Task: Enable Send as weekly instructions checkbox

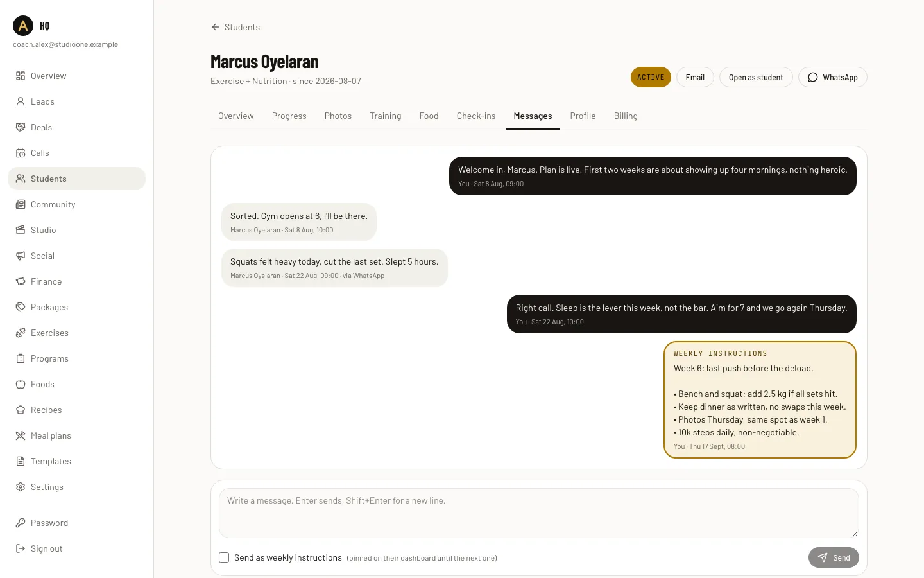Action: (x=224, y=557)
